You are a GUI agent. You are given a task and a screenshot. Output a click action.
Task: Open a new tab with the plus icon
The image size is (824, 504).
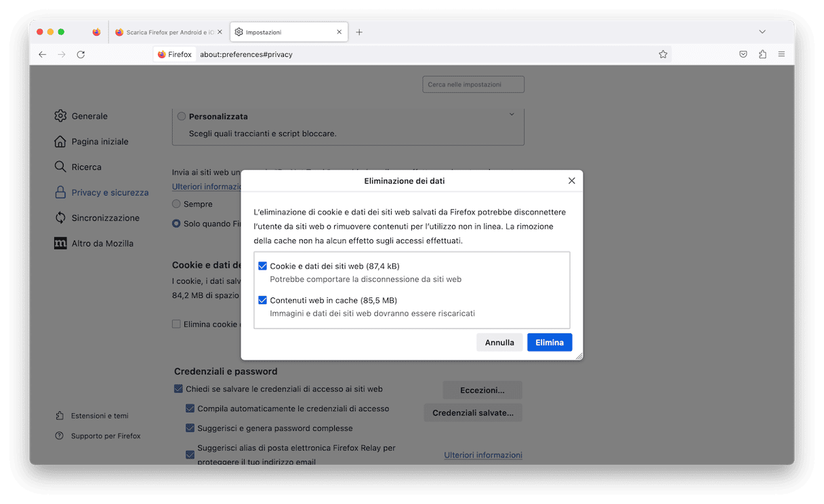359,32
